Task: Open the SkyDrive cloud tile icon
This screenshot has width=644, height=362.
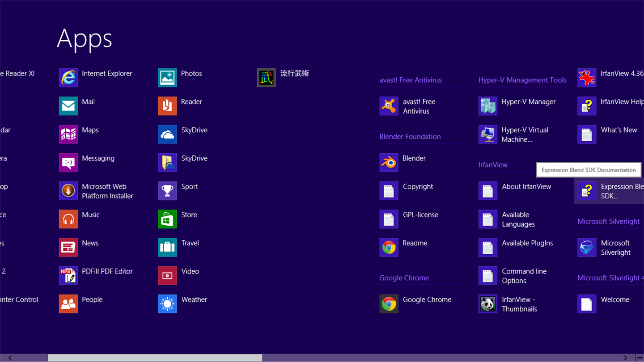Action: (x=167, y=135)
